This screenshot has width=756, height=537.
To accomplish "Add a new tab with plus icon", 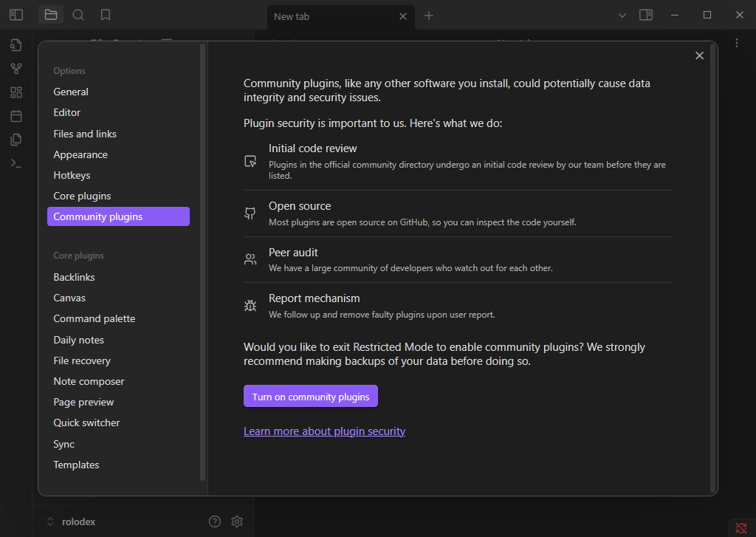I will (x=429, y=16).
